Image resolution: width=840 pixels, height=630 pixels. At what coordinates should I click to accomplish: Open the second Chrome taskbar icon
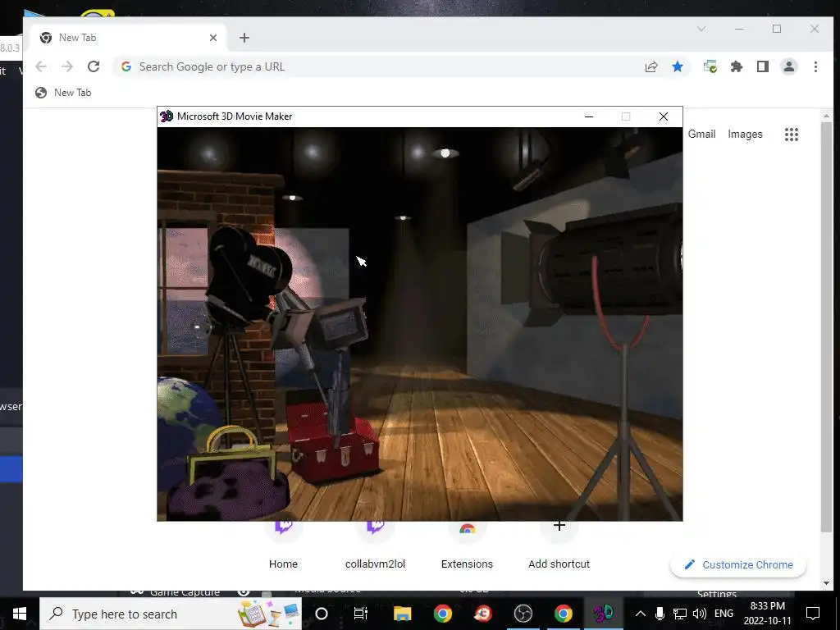563,614
